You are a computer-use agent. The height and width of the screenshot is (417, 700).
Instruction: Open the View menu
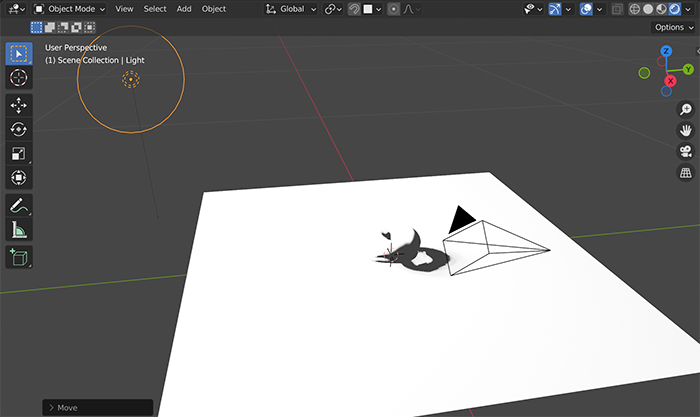pyautogui.click(x=124, y=9)
